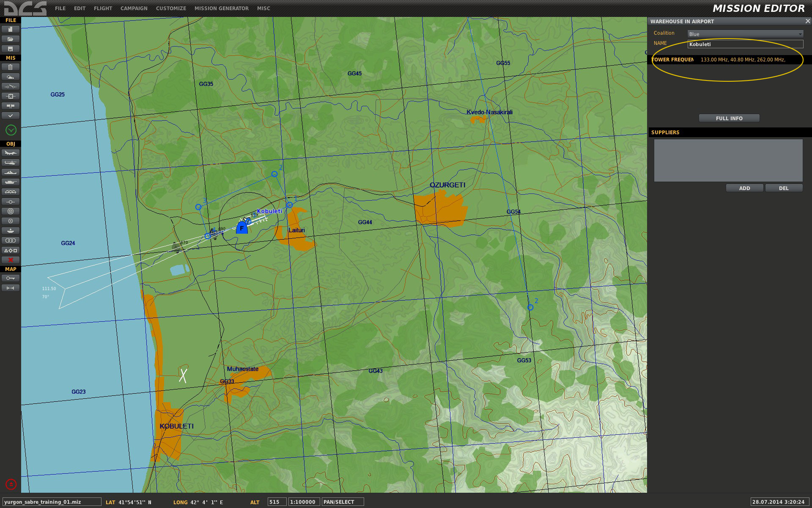Click the green checkmark fly mission button
The height and width of the screenshot is (508, 812).
pos(11,130)
